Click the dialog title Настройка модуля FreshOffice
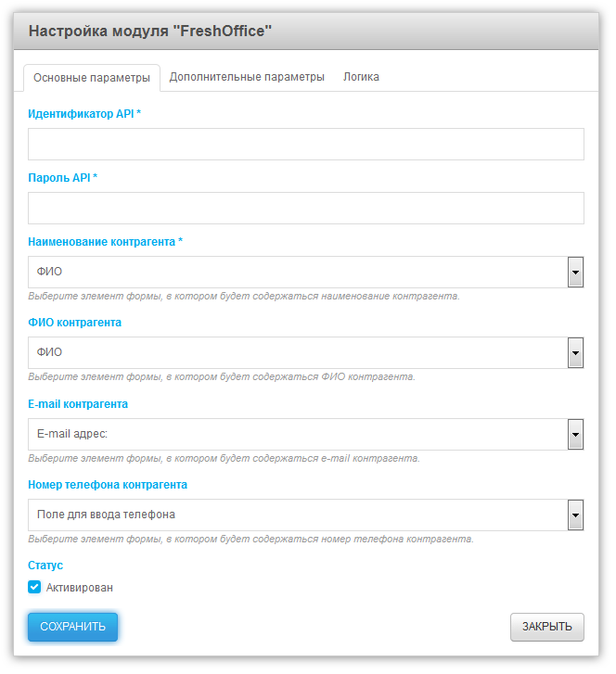The image size is (616, 674). tap(150, 31)
